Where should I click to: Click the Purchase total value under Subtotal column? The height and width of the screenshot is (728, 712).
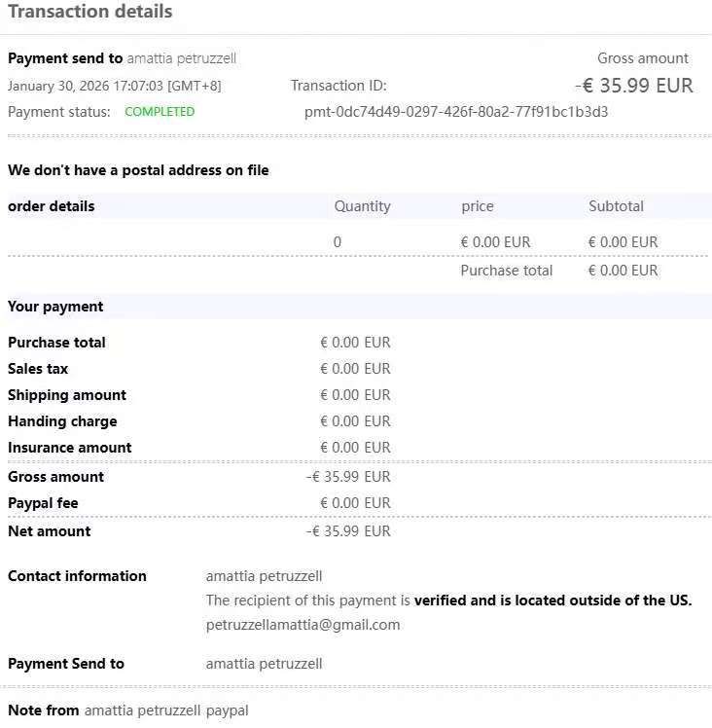623,271
